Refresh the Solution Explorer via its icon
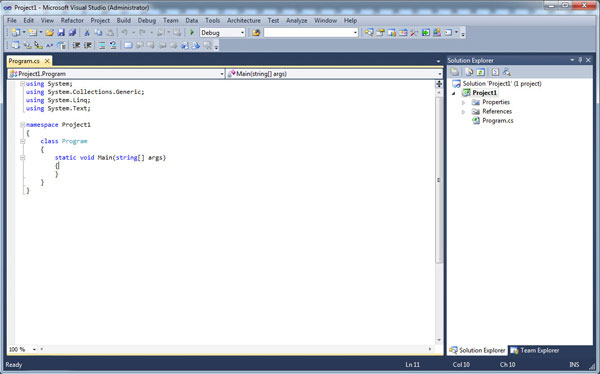The height and width of the screenshot is (374, 600). tap(481, 72)
